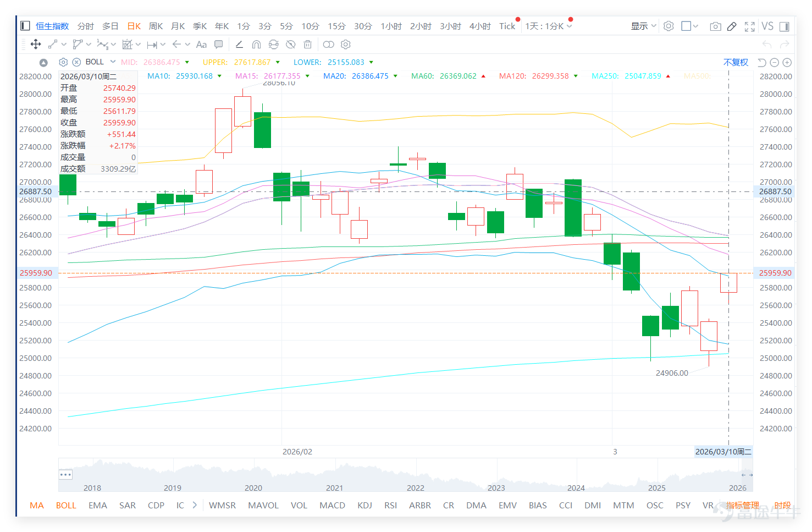Screen dimensions: 812x532
Task: Toggle the left sidebar panel
Action: (x=25, y=26)
